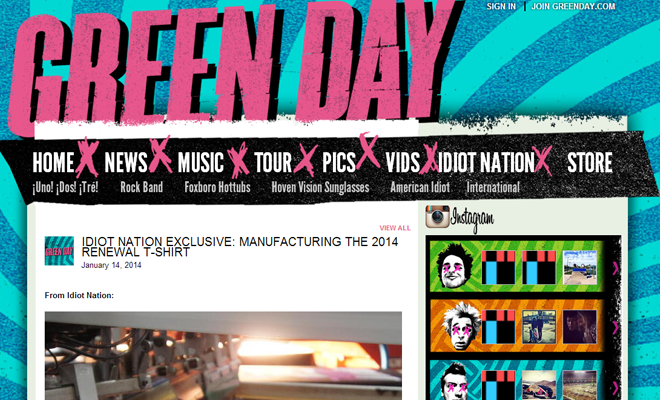Click the green-row band member face icon

454,266
